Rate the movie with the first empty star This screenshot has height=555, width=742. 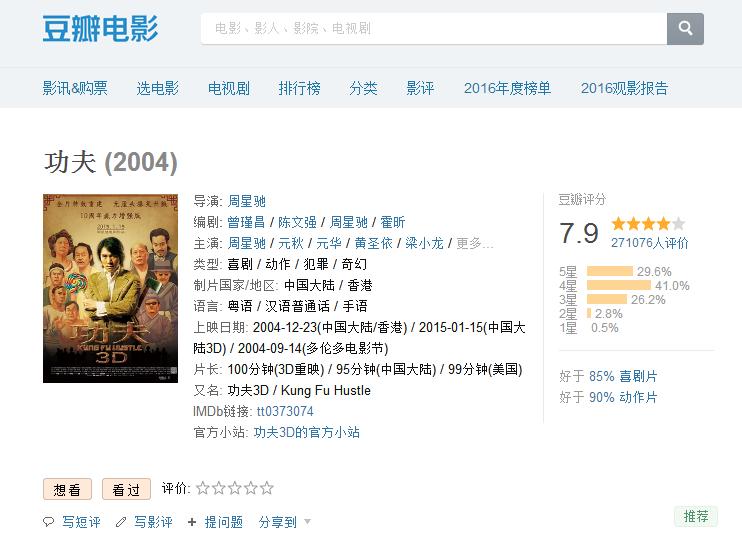pos(203,489)
